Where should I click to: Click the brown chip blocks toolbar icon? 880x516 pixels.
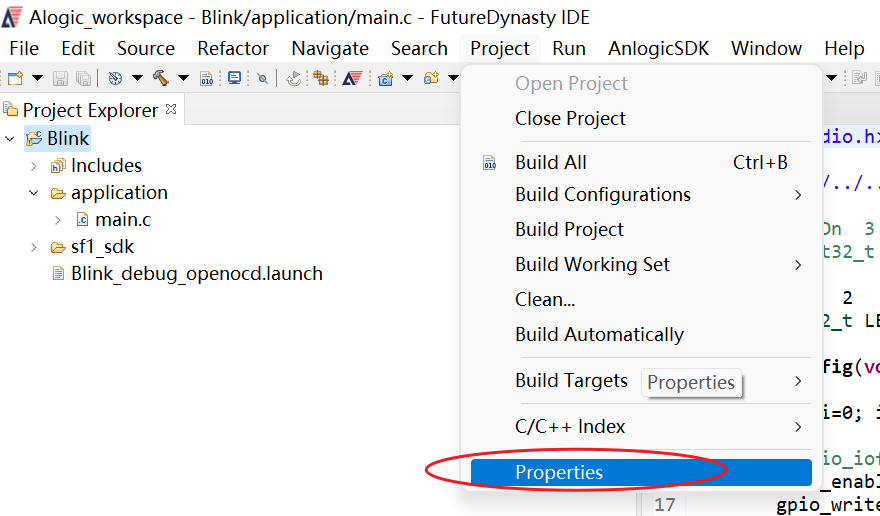[x=321, y=78]
